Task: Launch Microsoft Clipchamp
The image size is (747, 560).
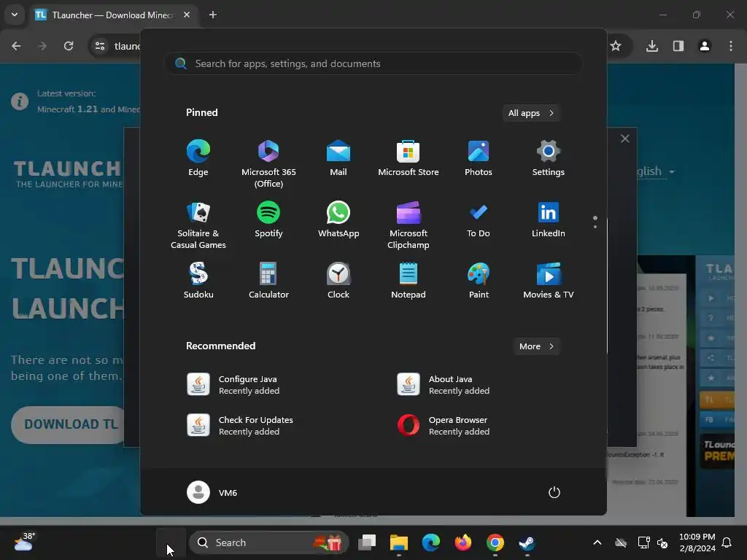Action: coord(409,225)
